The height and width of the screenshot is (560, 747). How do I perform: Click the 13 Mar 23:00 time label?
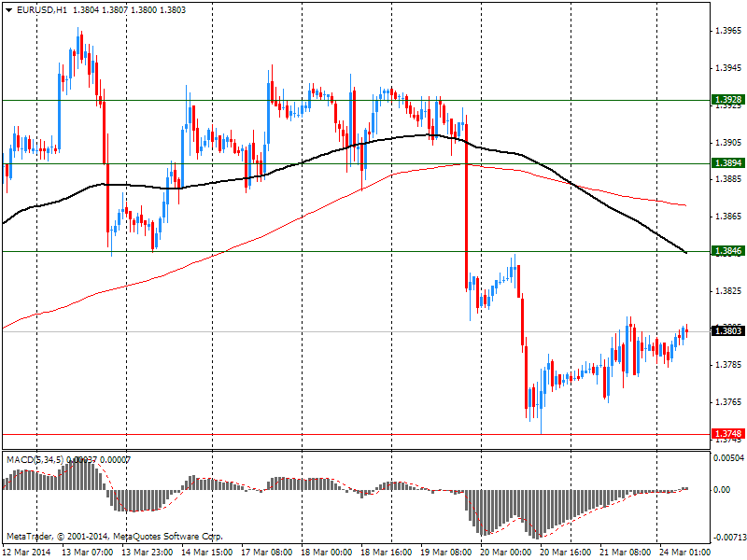pyautogui.click(x=148, y=553)
